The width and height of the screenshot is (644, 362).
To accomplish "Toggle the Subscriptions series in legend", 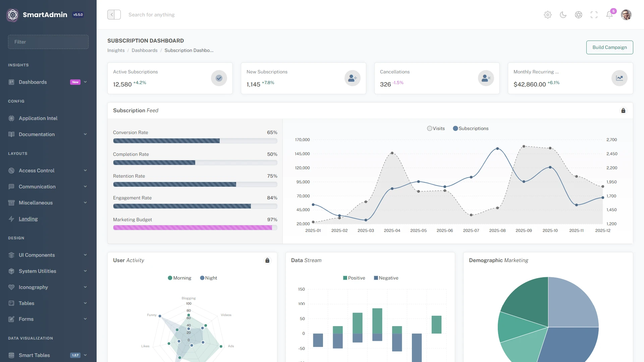I will pyautogui.click(x=471, y=128).
